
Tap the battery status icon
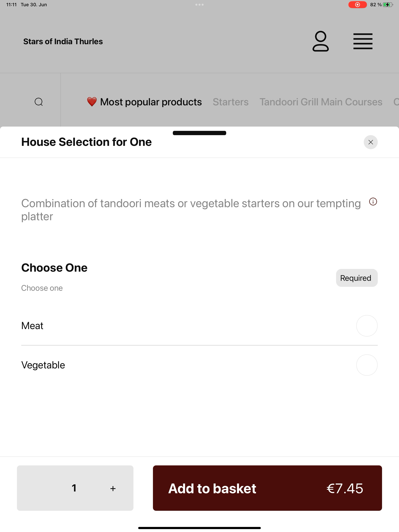pyautogui.click(x=388, y=4)
